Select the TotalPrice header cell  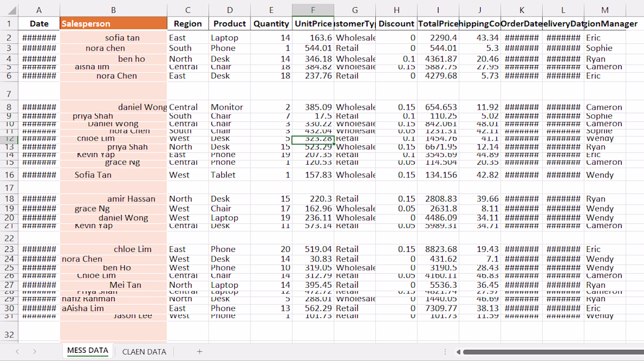(x=439, y=23)
